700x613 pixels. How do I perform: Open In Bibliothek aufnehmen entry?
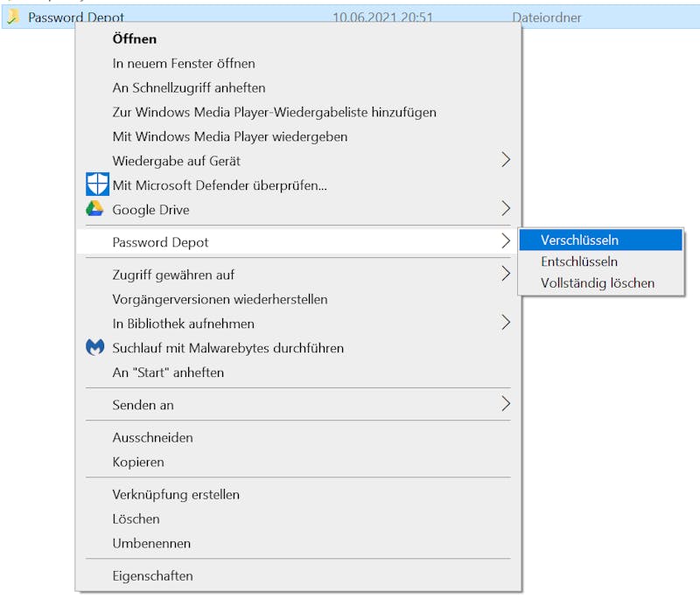[298, 324]
